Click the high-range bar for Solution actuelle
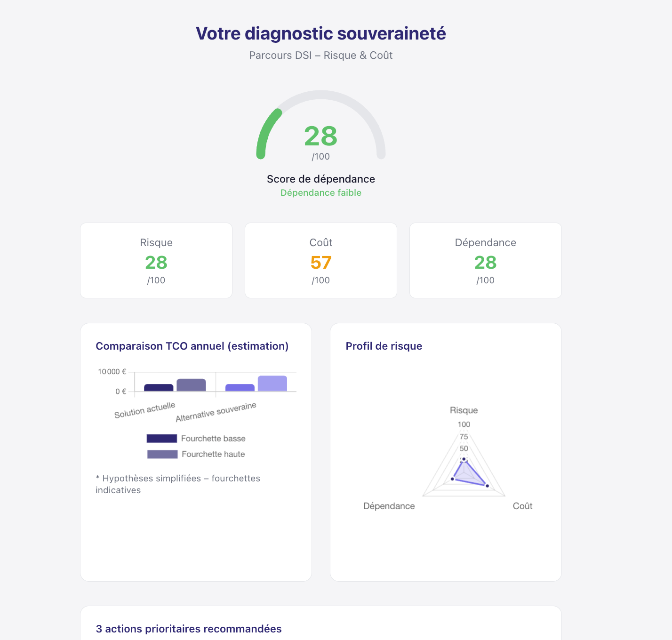This screenshot has height=640, width=672. tap(191, 385)
